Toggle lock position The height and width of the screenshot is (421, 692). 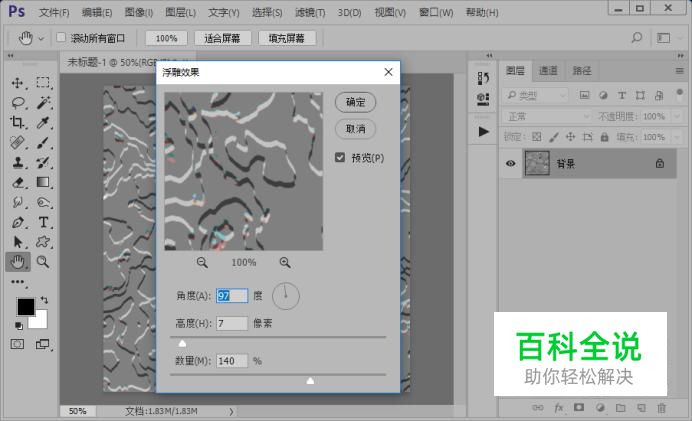(570, 137)
